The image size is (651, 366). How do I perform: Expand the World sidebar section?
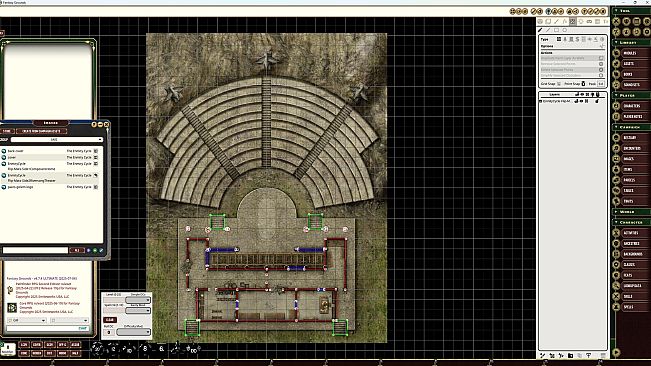coord(616,212)
